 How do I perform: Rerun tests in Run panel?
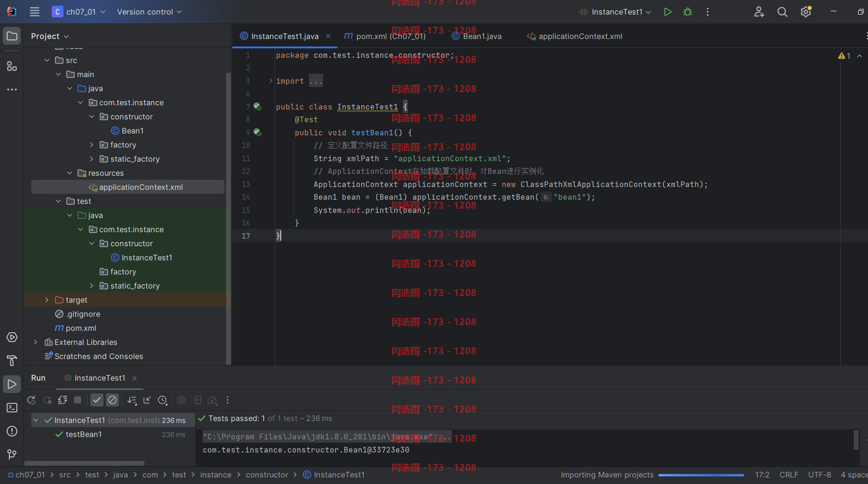[x=32, y=400]
